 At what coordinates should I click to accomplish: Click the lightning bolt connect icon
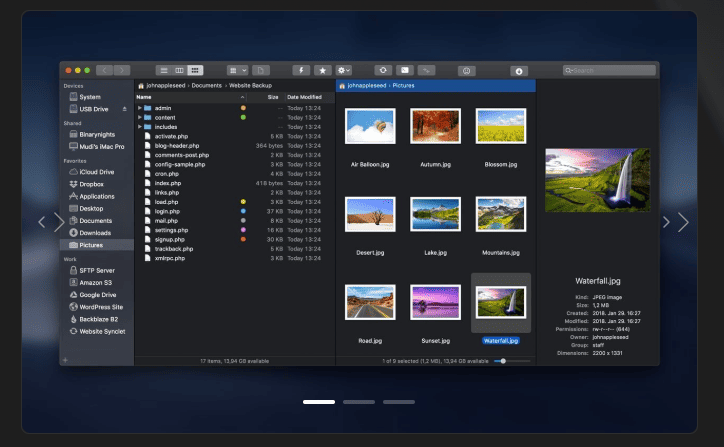pyautogui.click(x=301, y=70)
